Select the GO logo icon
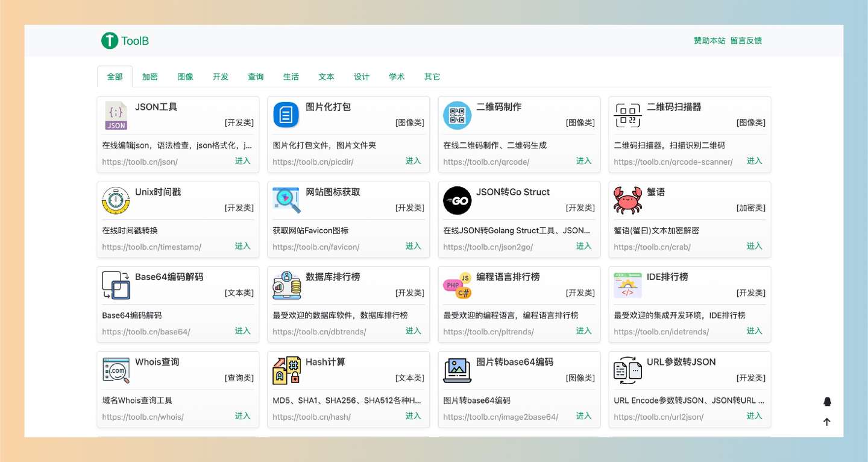Image resolution: width=868 pixels, height=462 pixels. pos(457,200)
